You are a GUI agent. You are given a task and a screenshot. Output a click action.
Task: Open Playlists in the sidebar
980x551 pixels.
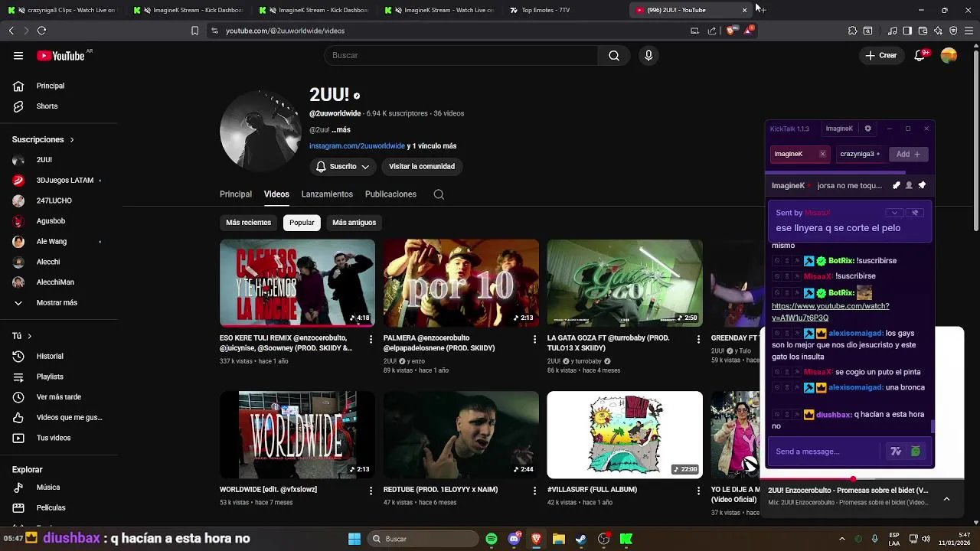pos(50,377)
